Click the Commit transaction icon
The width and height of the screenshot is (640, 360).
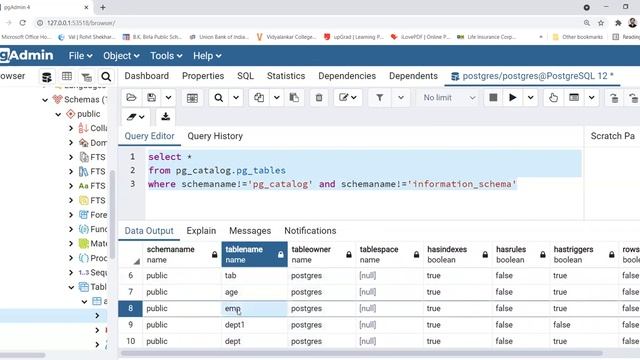(x=614, y=98)
